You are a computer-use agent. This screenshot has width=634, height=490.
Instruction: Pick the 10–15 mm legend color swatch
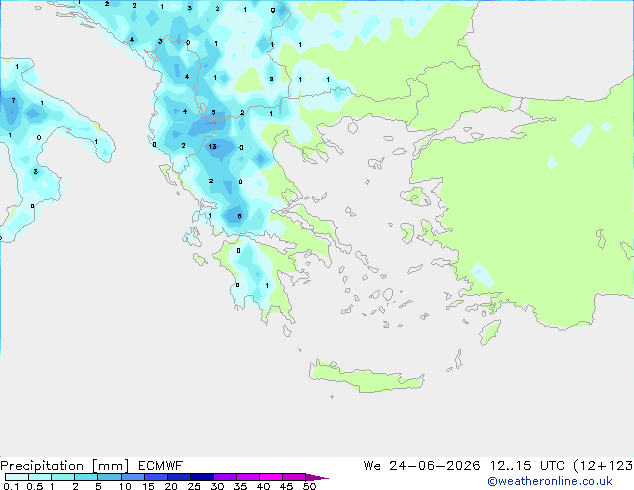[x=132, y=477]
